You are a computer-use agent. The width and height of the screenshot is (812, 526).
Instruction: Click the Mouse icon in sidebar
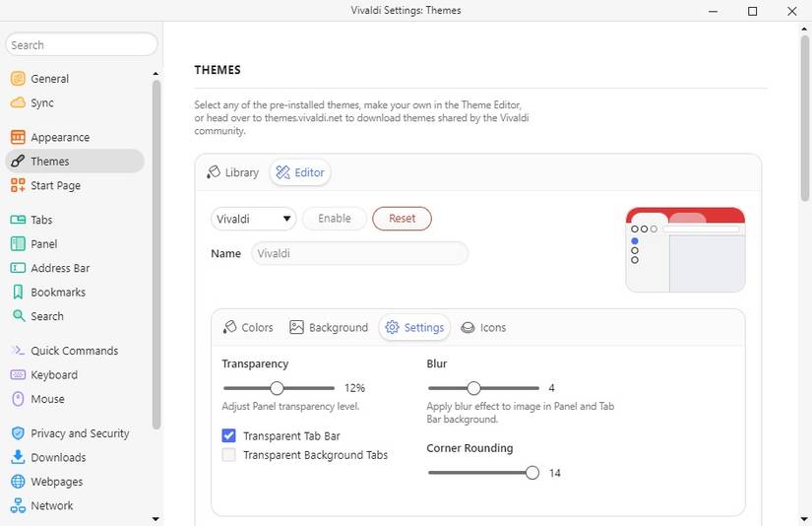(x=18, y=399)
